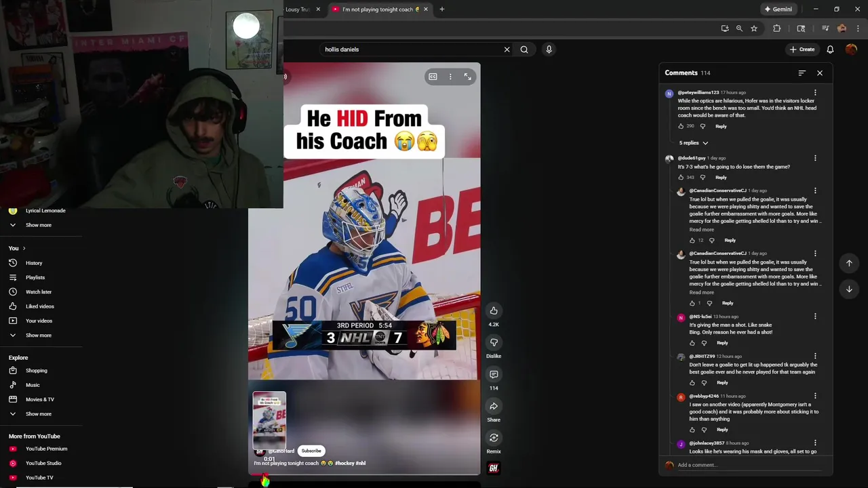Open options menu for JRHITZ99's comment
This screenshot has width=868, height=488.
tap(815, 357)
